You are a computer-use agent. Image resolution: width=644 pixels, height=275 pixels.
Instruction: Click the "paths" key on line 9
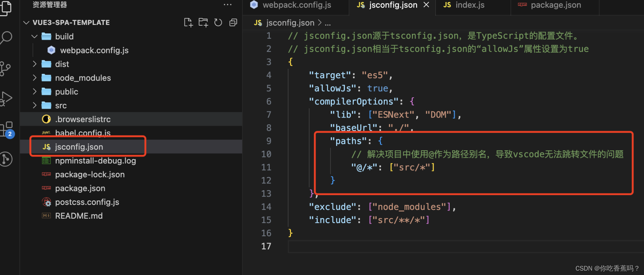click(348, 141)
